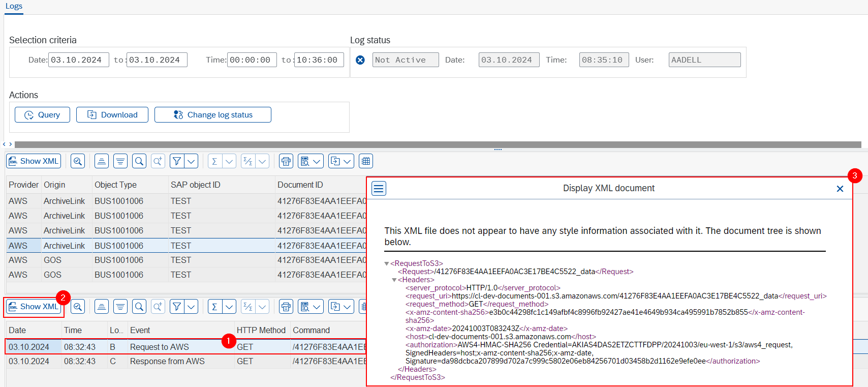Click Show XML above the log events
Viewport: 868px width, 387px height.
pos(34,307)
